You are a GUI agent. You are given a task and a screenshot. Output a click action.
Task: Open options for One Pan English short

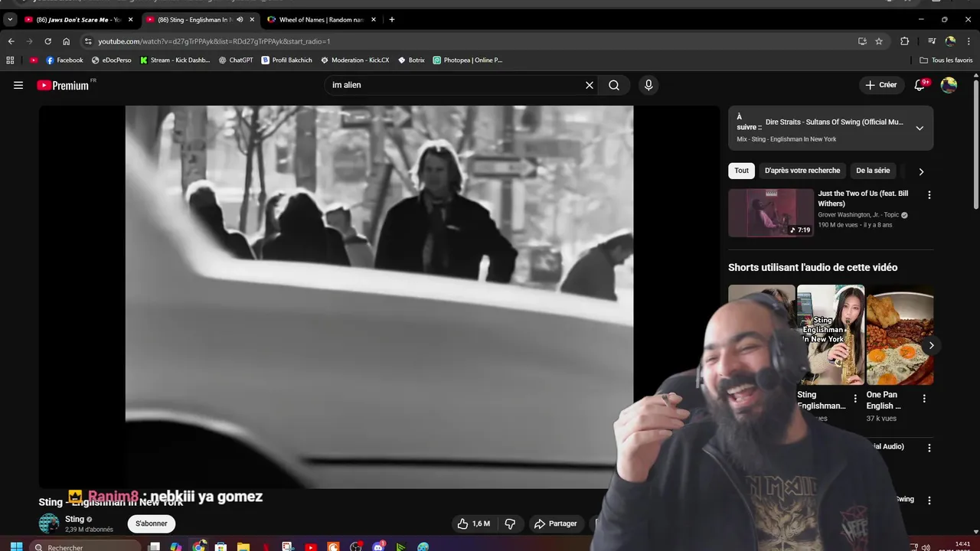coord(924,399)
